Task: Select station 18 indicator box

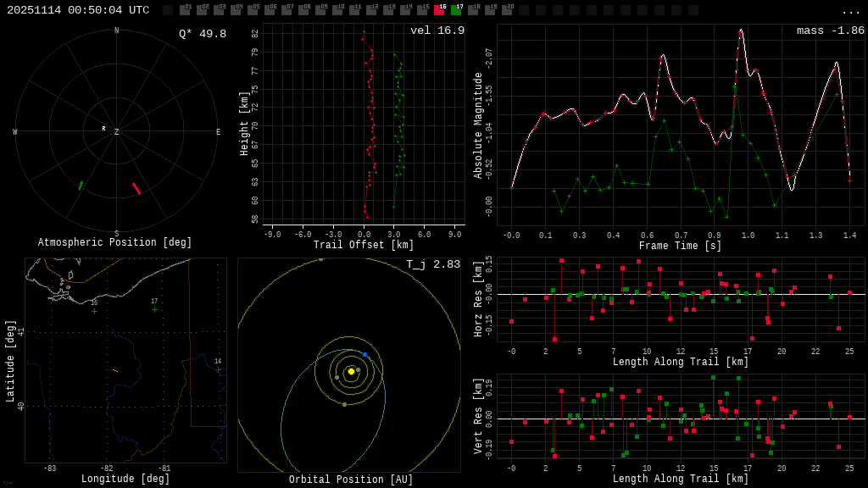Action: (x=473, y=10)
